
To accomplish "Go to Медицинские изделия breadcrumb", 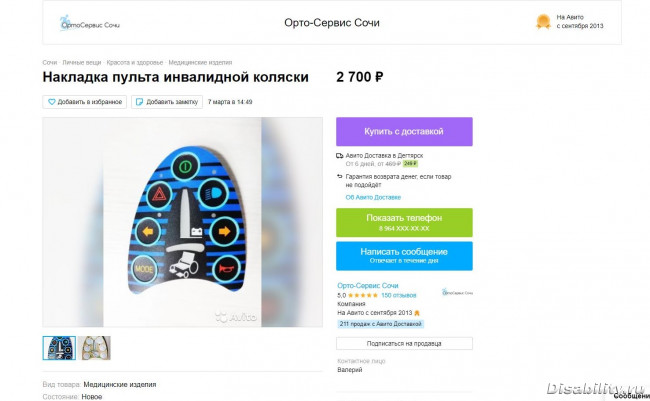I will (x=200, y=63).
